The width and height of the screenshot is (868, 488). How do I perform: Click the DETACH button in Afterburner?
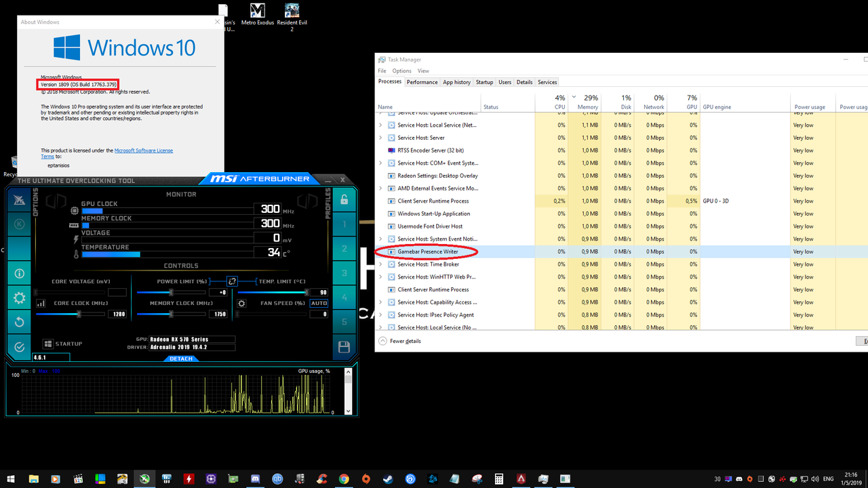(x=181, y=359)
